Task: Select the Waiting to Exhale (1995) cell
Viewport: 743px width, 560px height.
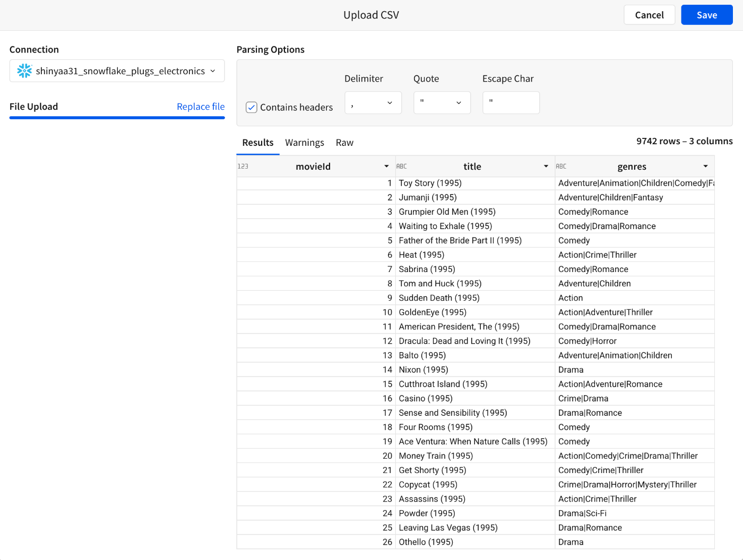Action: tap(475, 226)
